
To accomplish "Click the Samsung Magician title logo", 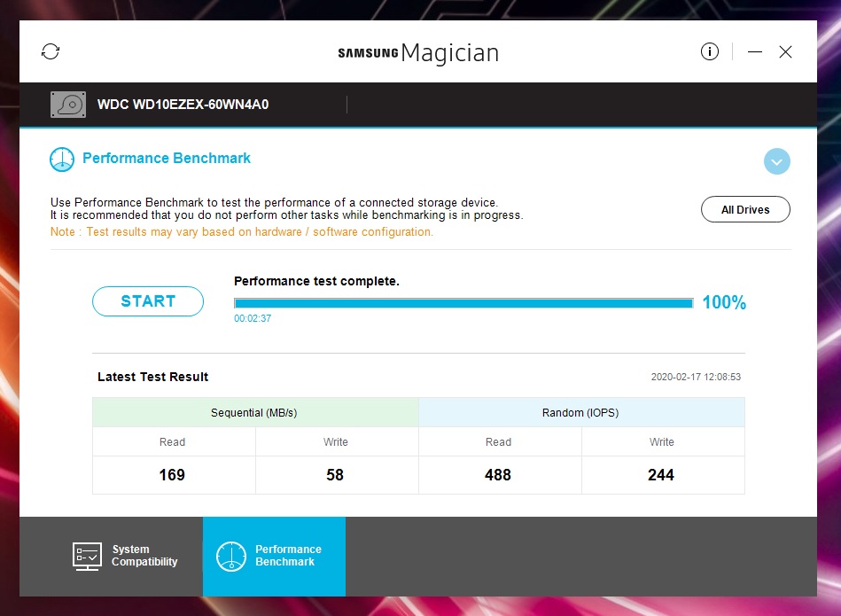I will [x=418, y=52].
